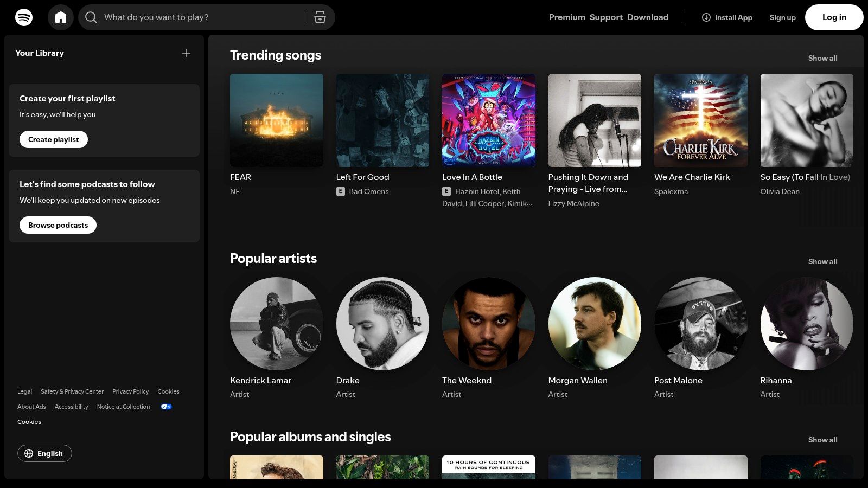Image resolution: width=868 pixels, height=488 pixels.
Task: Click the Olivia Dean artist name
Action: tap(780, 191)
